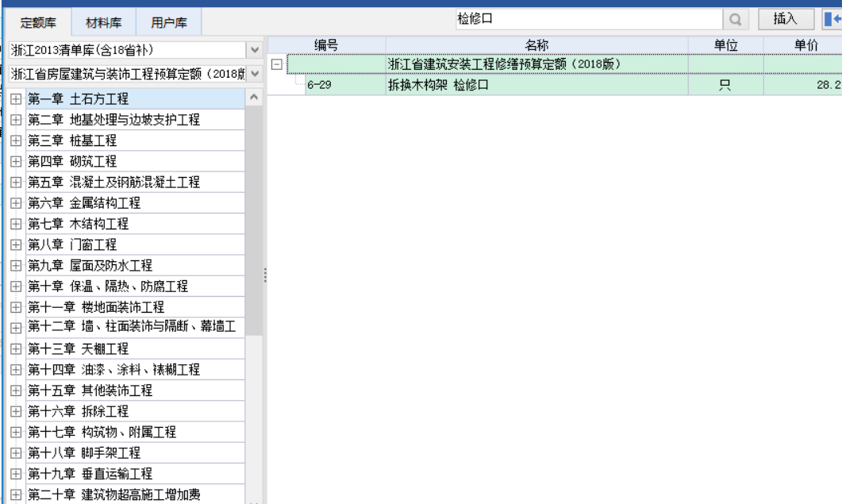Expand 第十六章 拆除工程 node

click(16, 412)
